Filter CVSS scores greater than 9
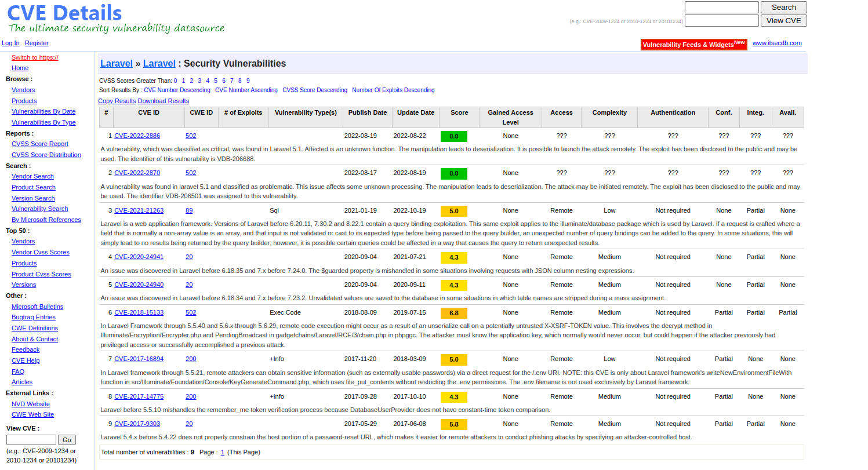The height and width of the screenshot is (470, 868). [x=248, y=81]
